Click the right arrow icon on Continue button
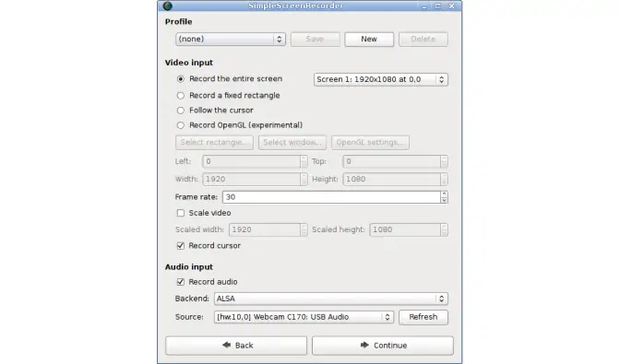 [364, 345]
